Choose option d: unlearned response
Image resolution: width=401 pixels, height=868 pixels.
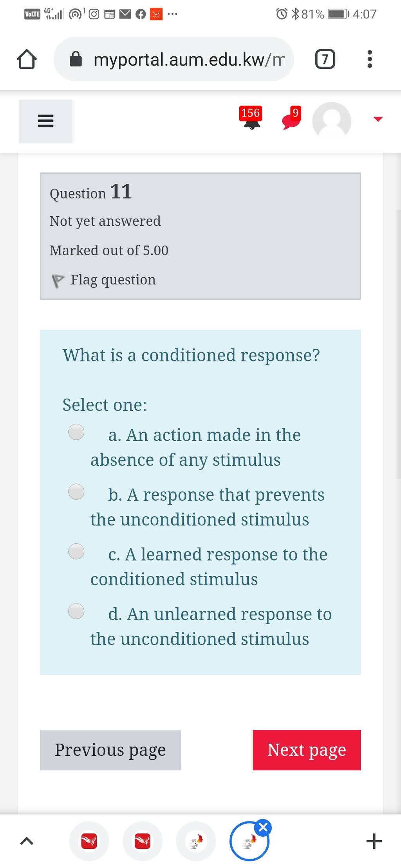click(x=76, y=611)
